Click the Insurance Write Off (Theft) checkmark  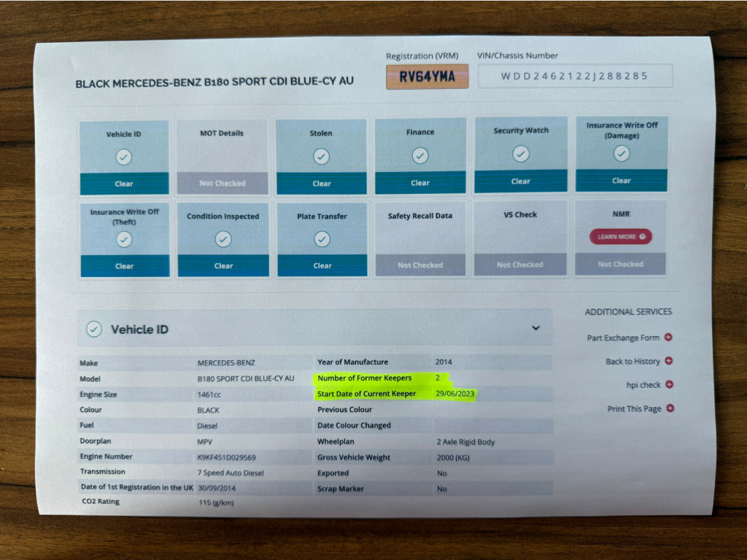tap(124, 239)
